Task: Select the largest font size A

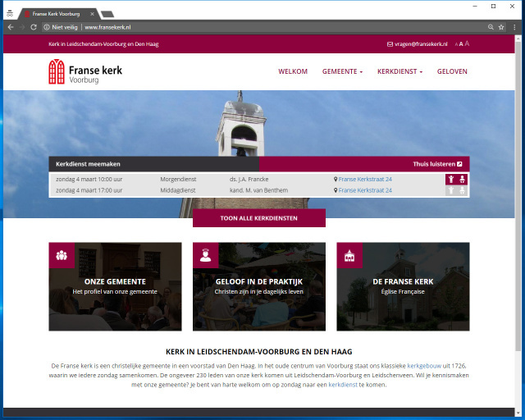Action: [x=467, y=43]
